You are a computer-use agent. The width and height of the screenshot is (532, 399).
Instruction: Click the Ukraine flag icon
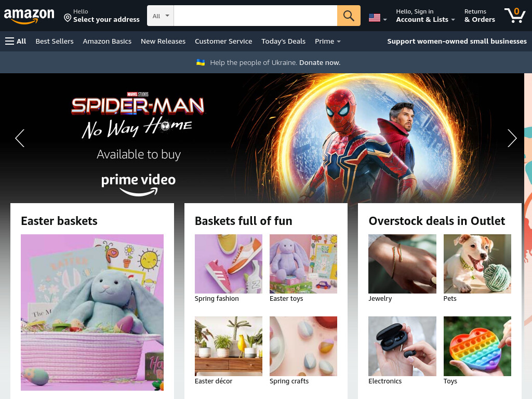(x=201, y=62)
